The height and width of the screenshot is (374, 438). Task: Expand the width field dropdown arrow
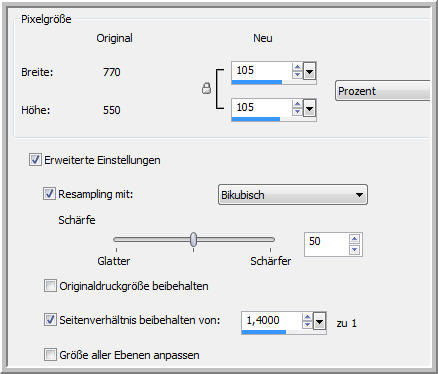pyautogui.click(x=309, y=71)
